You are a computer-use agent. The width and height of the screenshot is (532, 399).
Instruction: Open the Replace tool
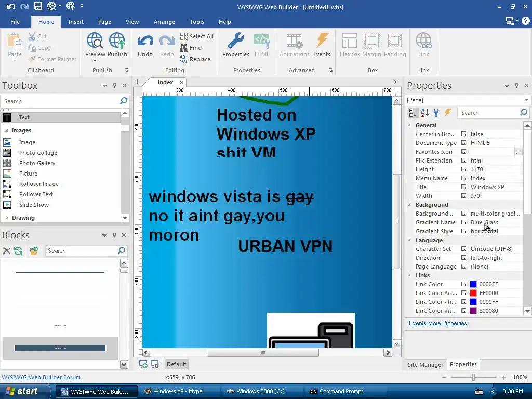click(195, 59)
